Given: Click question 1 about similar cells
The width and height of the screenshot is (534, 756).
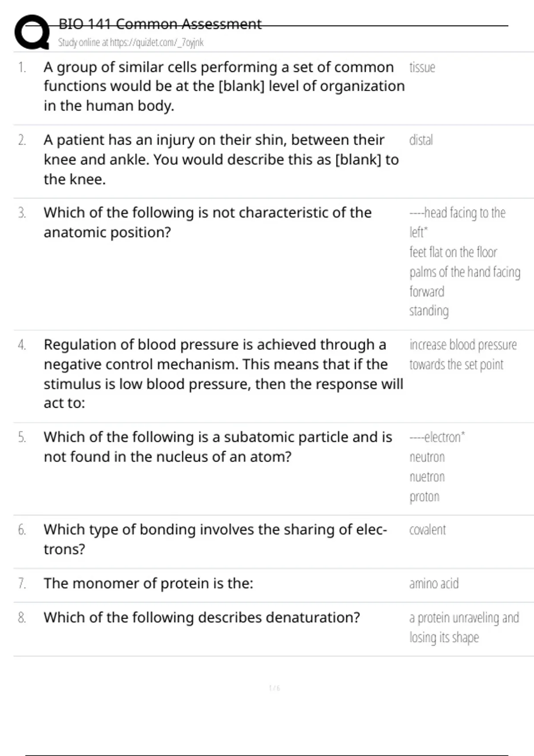Looking at the screenshot, I should click(224, 86).
